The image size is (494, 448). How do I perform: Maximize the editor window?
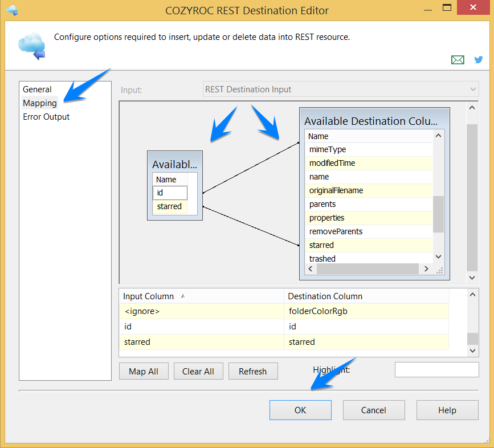click(447, 8)
